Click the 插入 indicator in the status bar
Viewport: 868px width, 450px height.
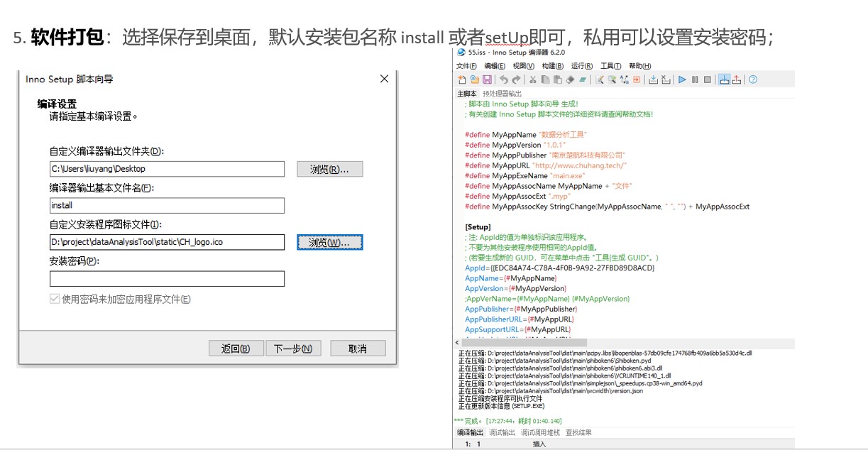tap(539, 444)
